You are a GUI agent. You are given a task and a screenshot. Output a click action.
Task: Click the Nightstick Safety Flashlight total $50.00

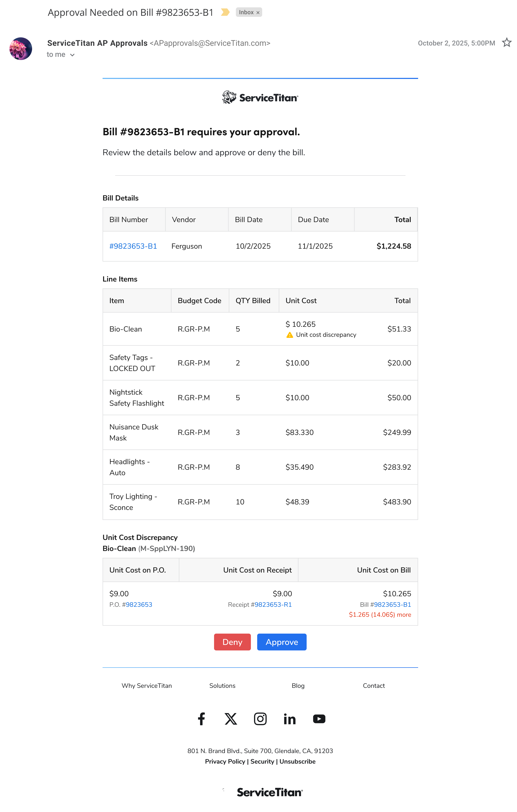[x=399, y=398]
